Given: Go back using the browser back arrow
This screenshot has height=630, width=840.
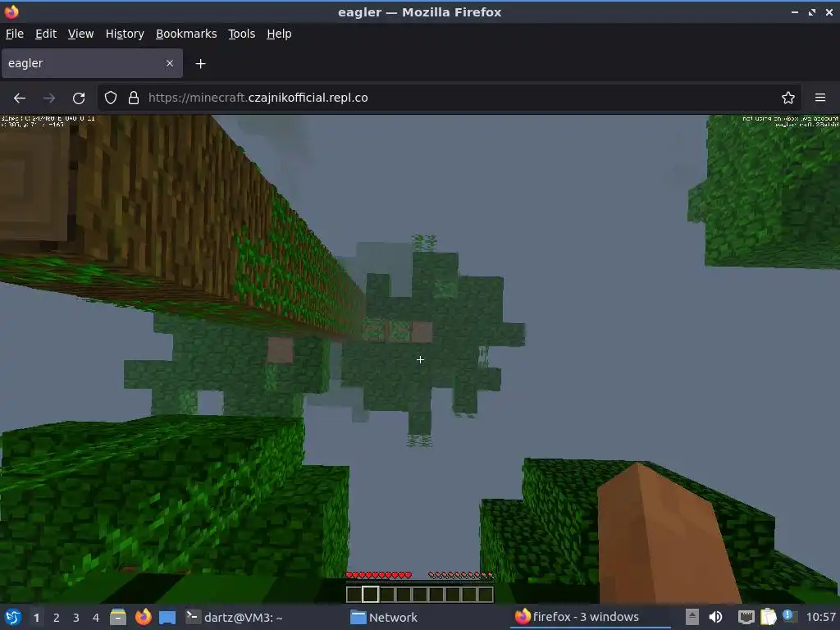Looking at the screenshot, I should [20, 98].
